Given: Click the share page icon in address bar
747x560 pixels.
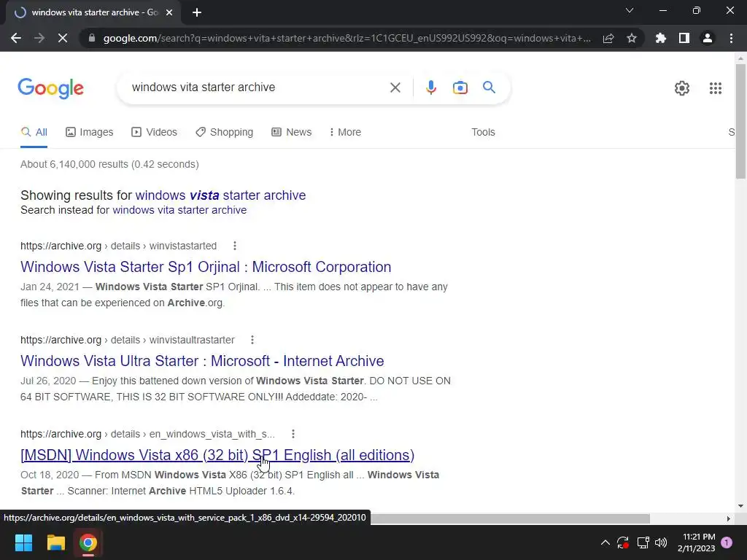Looking at the screenshot, I should coord(608,38).
